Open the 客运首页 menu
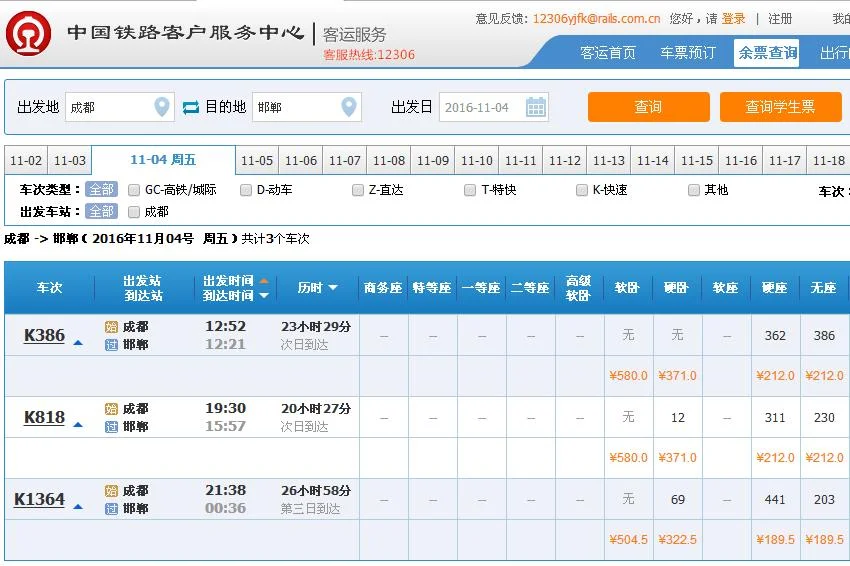 pyautogui.click(x=608, y=53)
